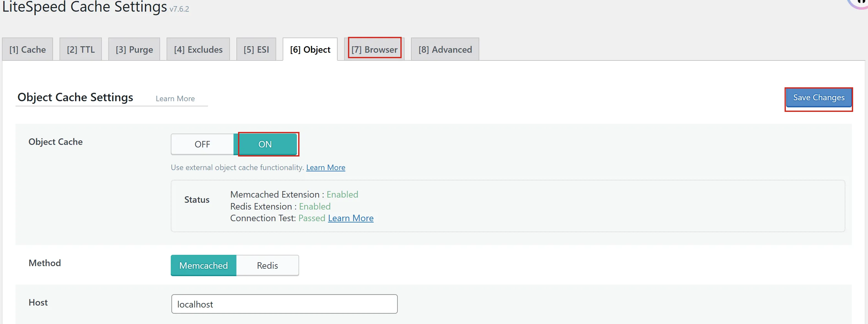Open the [8] Advanced tab

445,49
